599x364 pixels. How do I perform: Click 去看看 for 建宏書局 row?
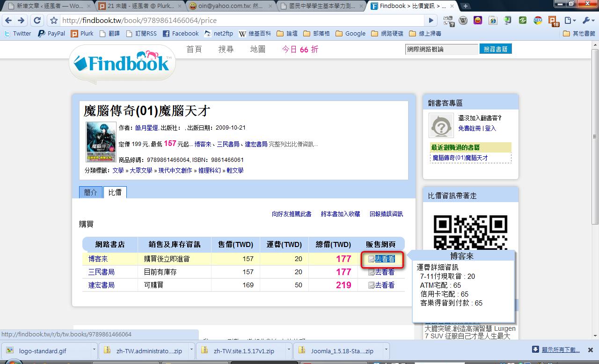(381, 285)
